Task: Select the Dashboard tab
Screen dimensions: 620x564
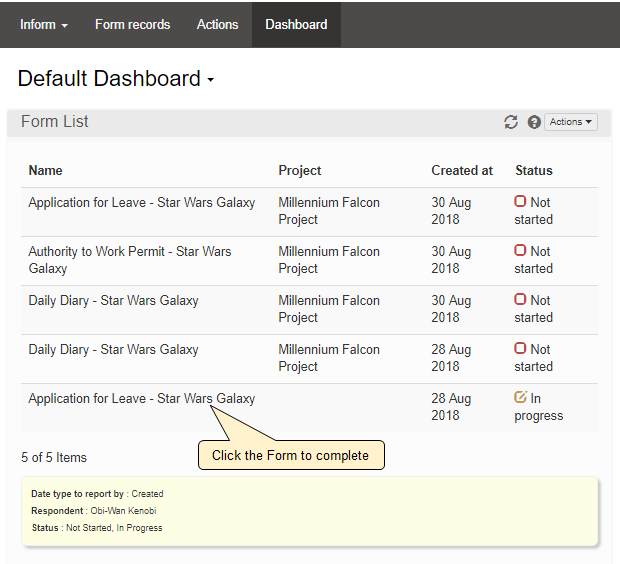Action: pyautogui.click(x=296, y=24)
